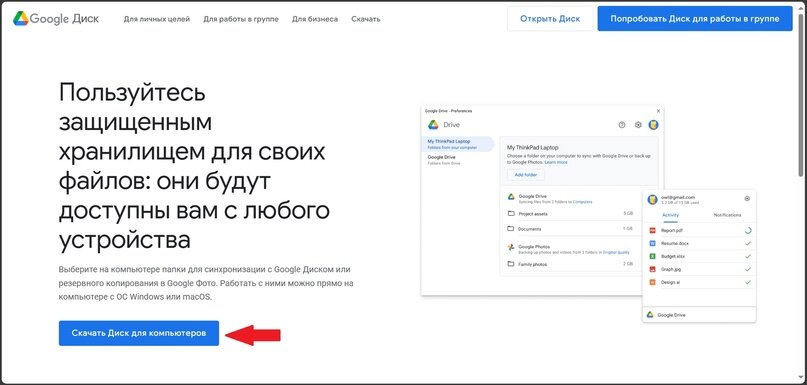Switch to the Notifications tab
Viewport: 807px width, 385px height.
tap(727, 215)
